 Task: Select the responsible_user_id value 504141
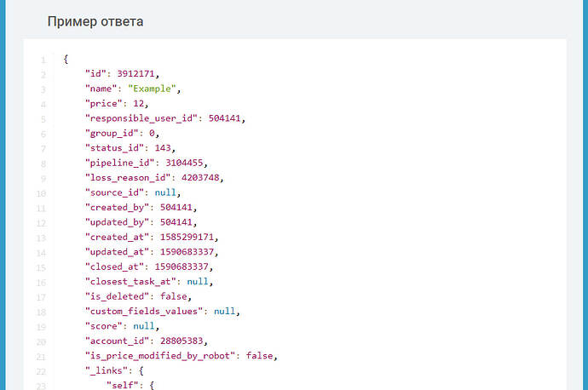(224, 118)
